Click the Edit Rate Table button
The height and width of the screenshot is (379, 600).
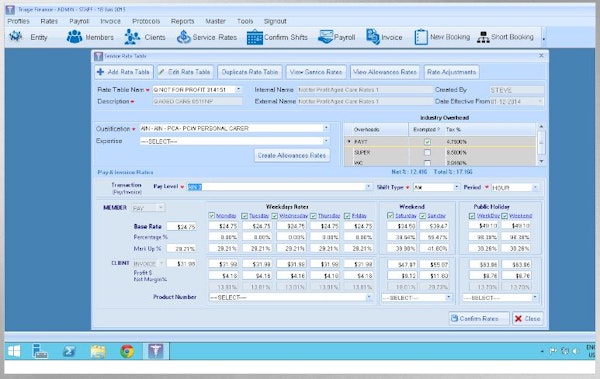point(185,72)
